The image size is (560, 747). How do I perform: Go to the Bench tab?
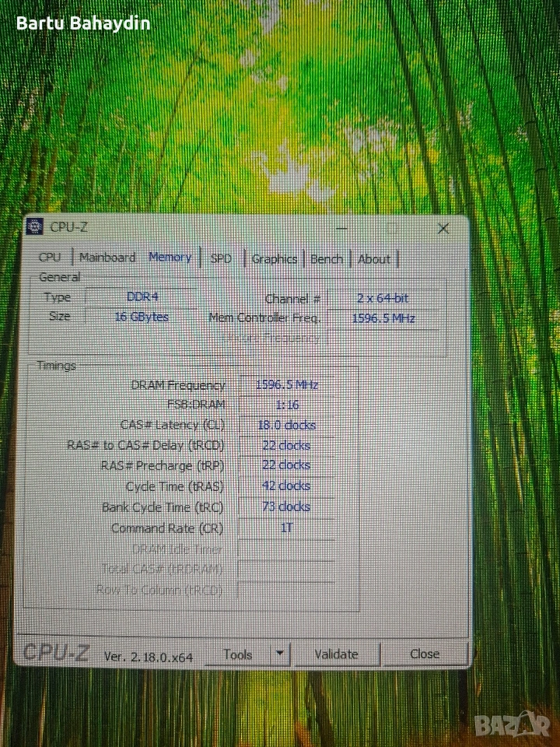(x=327, y=258)
